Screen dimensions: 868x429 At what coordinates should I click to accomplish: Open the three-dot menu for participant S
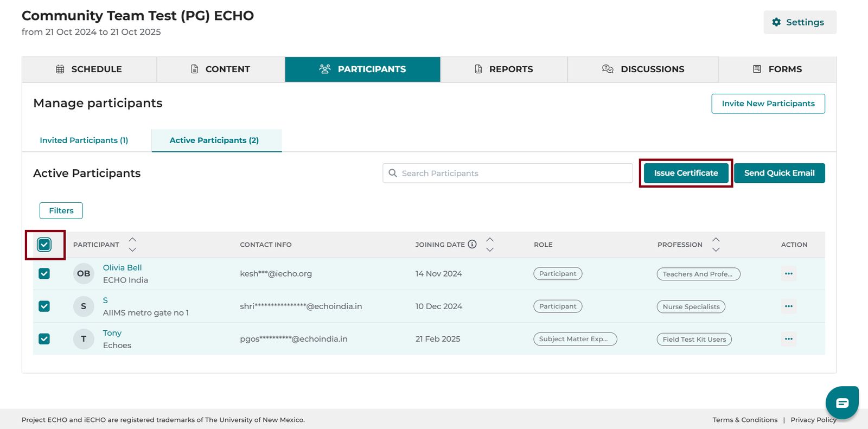click(788, 306)
